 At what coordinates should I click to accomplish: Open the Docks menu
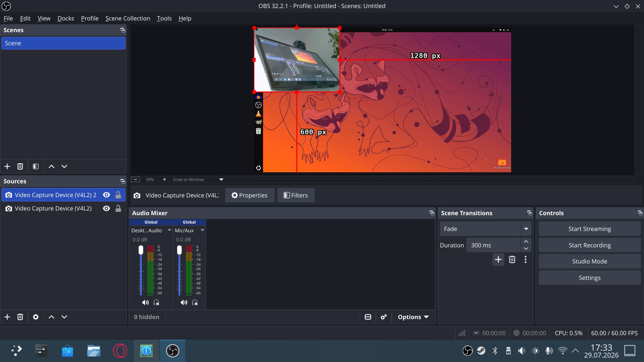pyautogui.click(x=66, y=18)
